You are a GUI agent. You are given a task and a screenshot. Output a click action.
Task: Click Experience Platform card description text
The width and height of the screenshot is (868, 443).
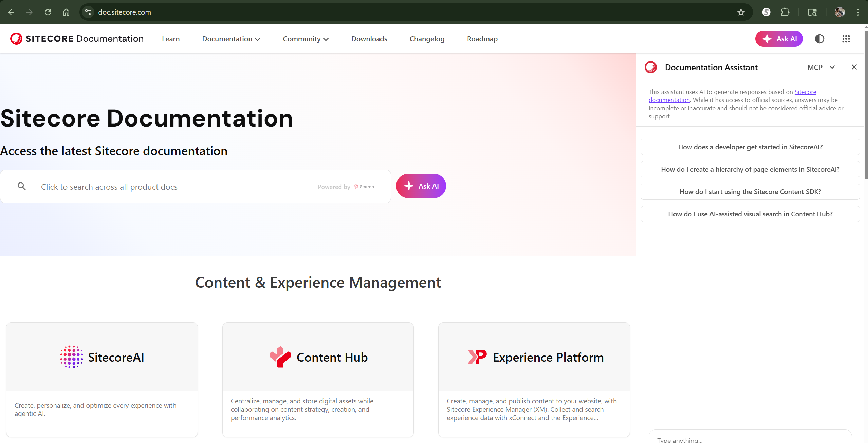[x=532, y=409]
